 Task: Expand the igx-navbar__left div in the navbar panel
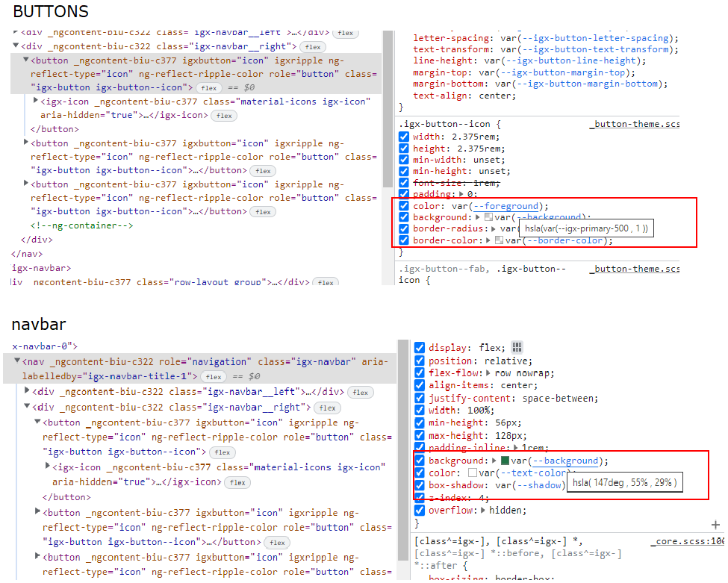click(27, 390)
